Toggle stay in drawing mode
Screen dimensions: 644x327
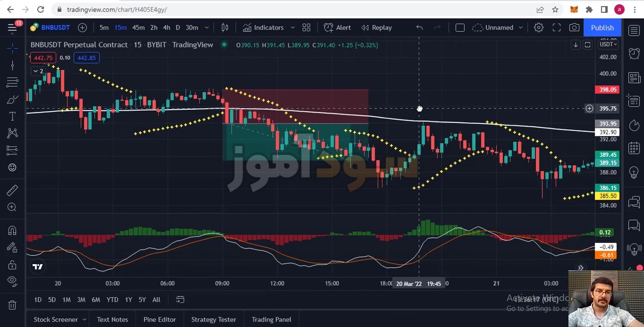coord(13,248)
